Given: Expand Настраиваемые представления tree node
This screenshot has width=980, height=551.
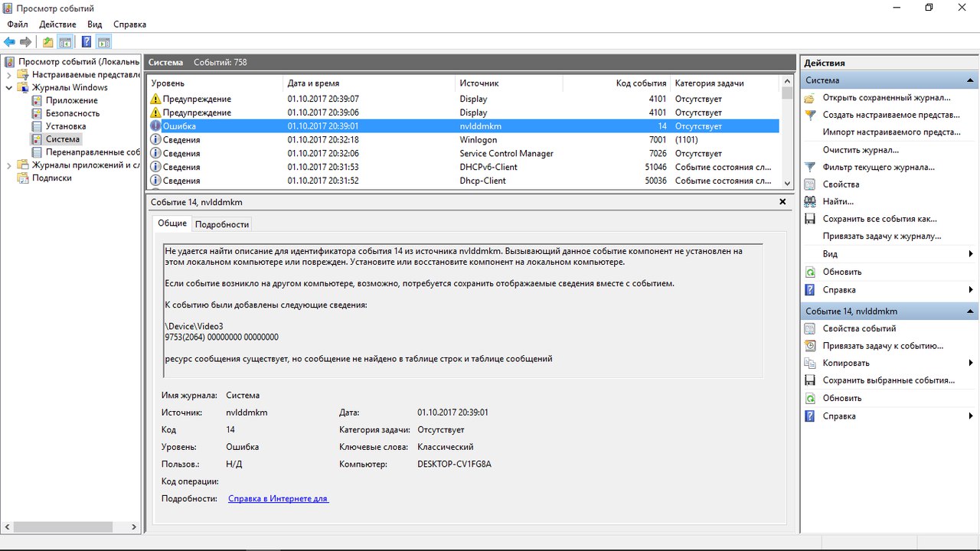Looking at the screenshot, I should pos(9,75).
